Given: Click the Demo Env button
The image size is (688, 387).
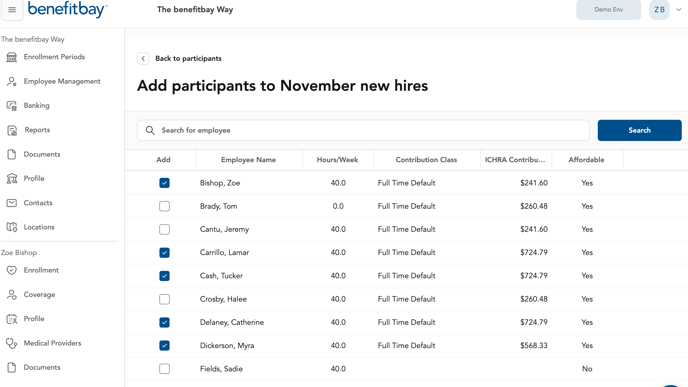Looking at the screenshot, I should tap(608, 10).
